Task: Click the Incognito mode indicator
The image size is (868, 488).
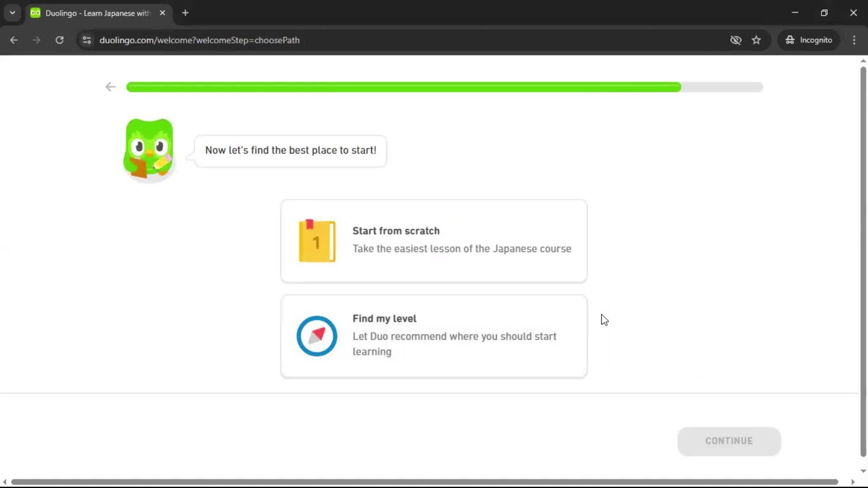Action: (809, 40)
